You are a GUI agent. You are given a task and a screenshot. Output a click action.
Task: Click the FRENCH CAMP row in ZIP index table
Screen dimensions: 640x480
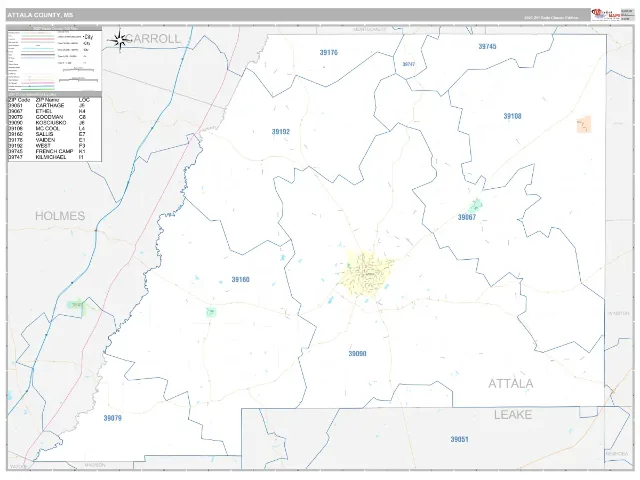[x=55, y=151]
